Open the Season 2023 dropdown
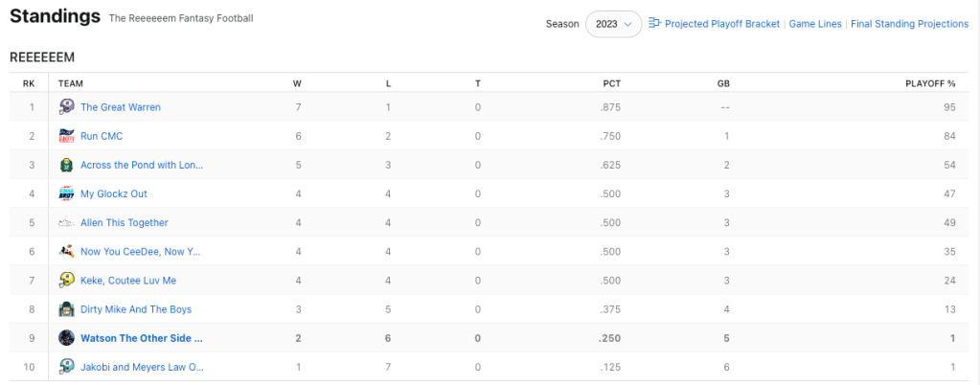980x385 pixels. 614,24
